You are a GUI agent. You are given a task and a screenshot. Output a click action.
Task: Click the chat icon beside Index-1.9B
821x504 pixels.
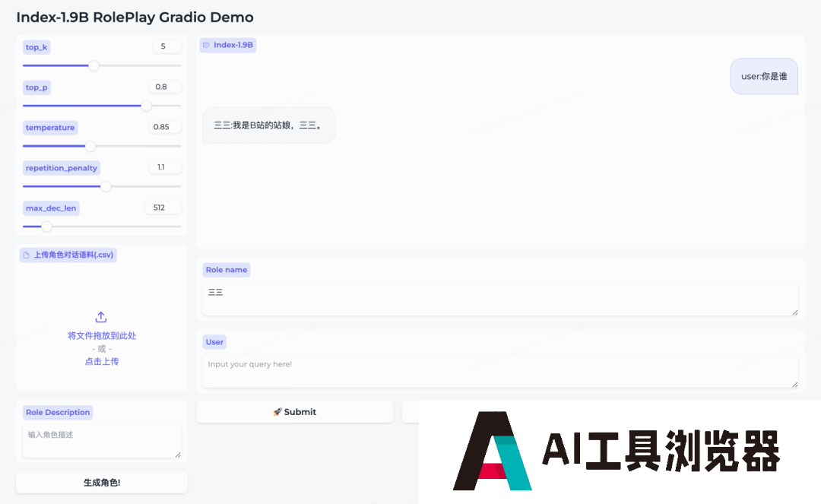[x=206, y=45]
